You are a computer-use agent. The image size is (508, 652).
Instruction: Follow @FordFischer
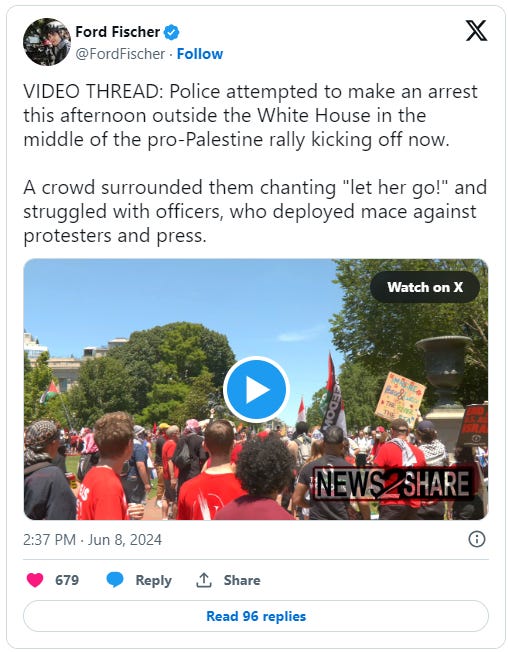tap(200, 54)
